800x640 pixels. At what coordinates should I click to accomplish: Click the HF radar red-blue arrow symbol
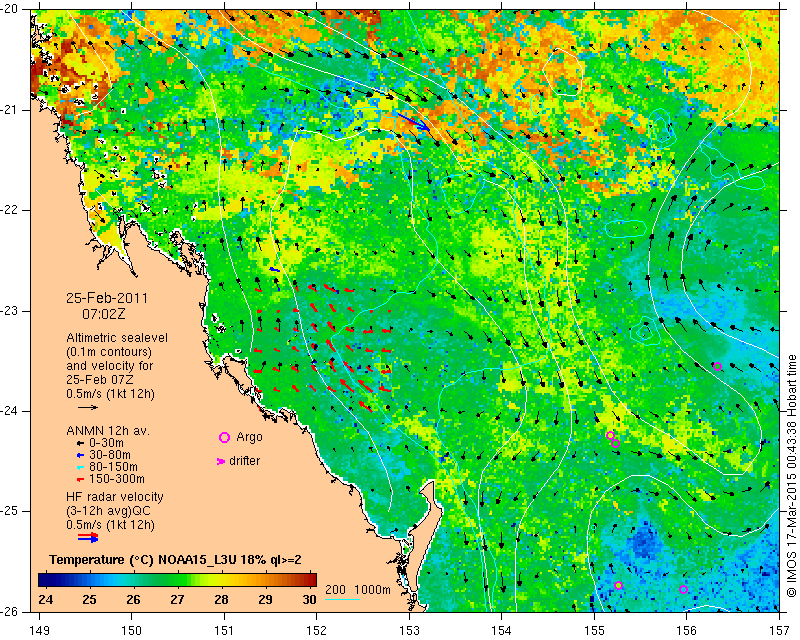(x=88, y=537)
